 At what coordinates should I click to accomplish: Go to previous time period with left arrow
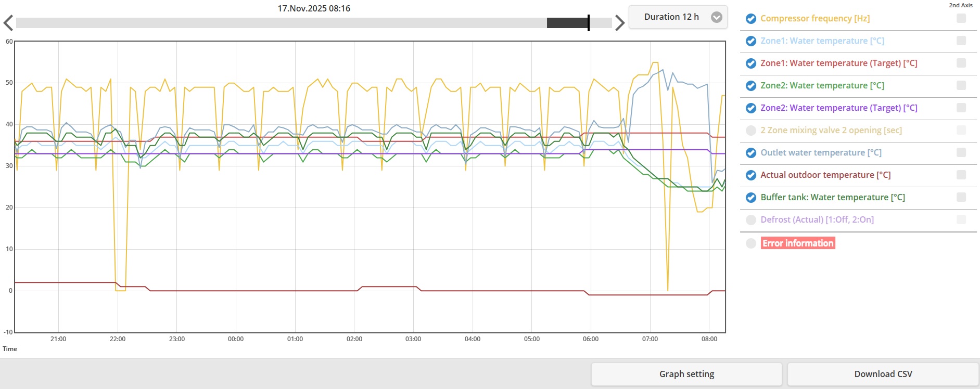(x=8, y=23)
